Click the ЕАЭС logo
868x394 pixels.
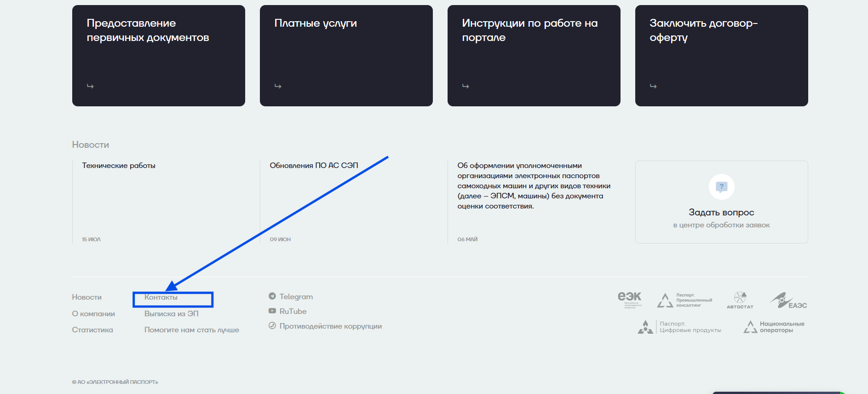788,301
